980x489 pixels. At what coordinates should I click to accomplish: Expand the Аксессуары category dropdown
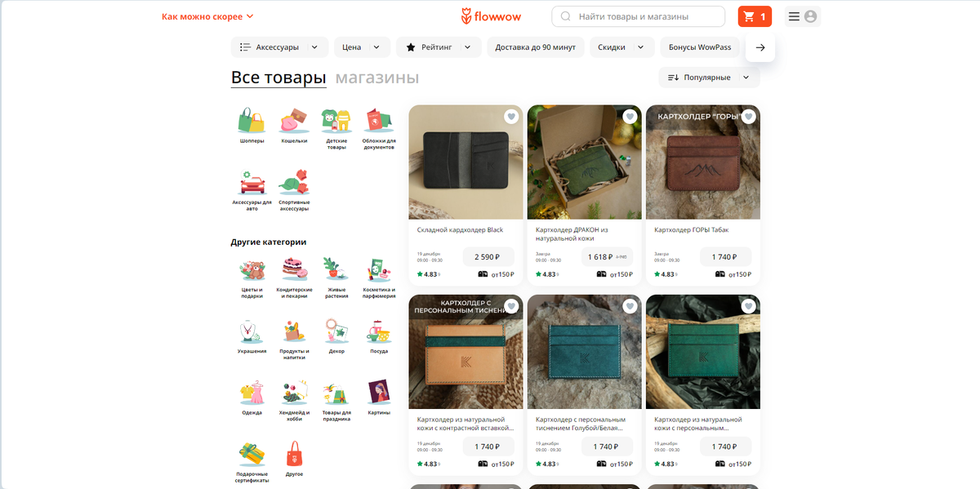279,47
